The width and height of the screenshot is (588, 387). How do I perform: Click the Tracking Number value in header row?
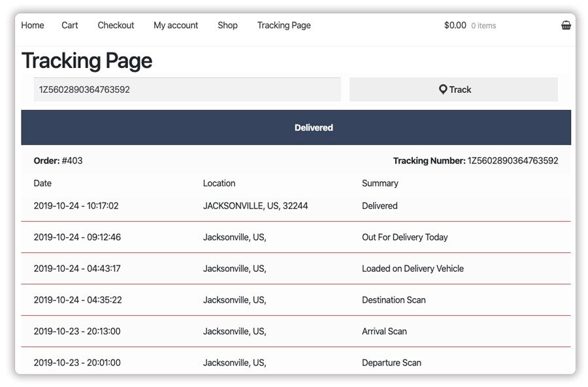click(x=513, y=161)
